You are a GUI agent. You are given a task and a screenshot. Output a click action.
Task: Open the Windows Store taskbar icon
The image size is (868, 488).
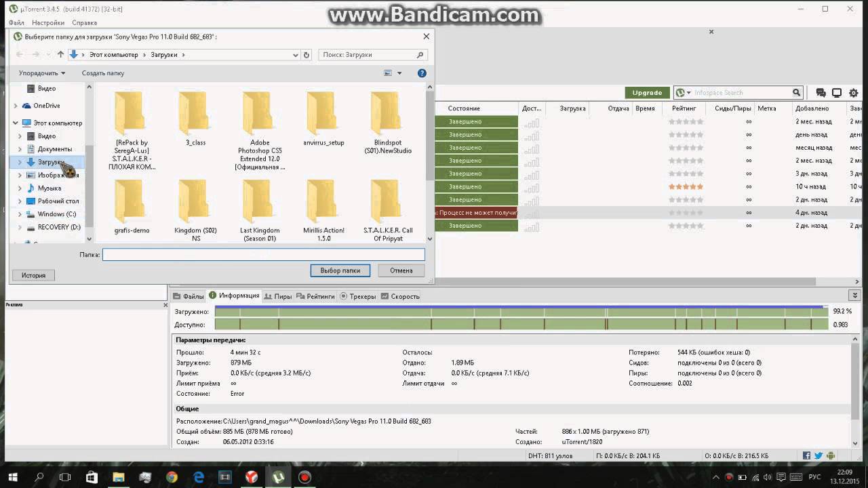[x=92, y=477]
